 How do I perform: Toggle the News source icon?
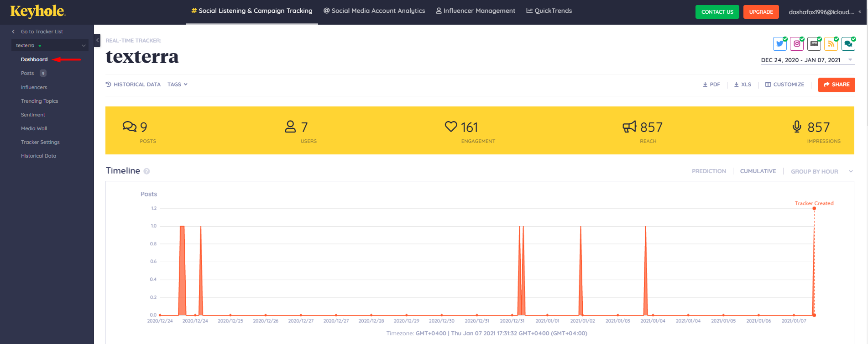(x=814, y=44)
